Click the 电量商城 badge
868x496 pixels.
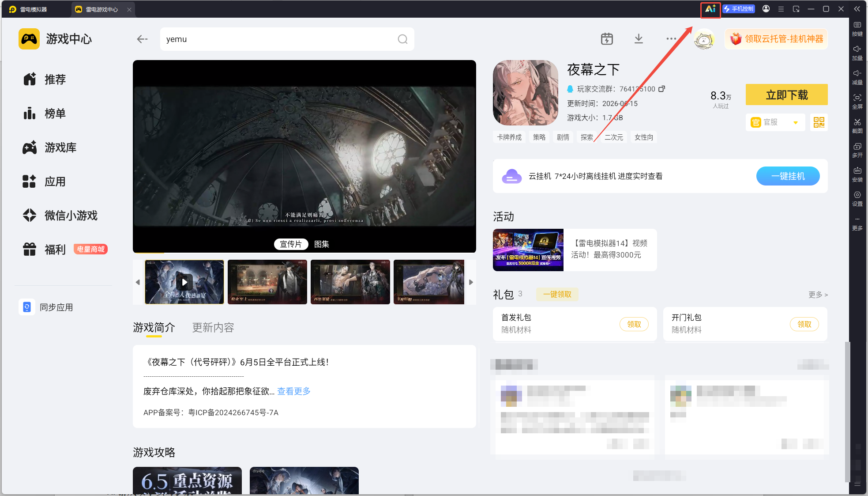pos(90,249)
